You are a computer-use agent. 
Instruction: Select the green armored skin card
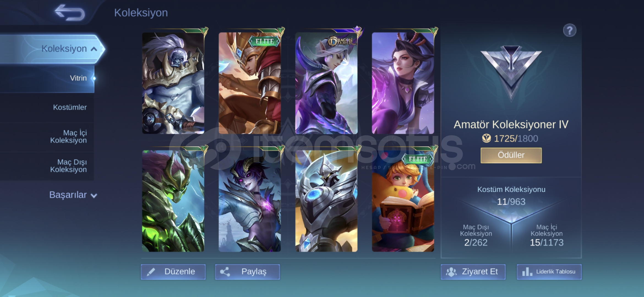click(x=173, y=201)
